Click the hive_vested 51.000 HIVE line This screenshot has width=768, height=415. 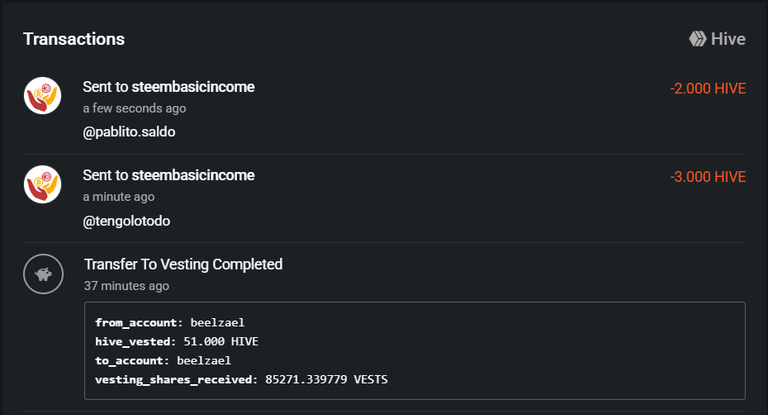(177, 342)
